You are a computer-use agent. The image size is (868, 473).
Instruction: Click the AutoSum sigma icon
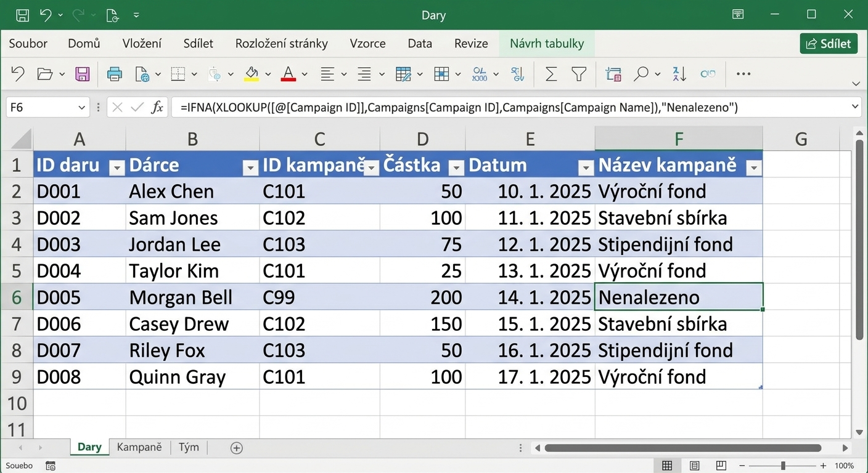pos(551,75)
